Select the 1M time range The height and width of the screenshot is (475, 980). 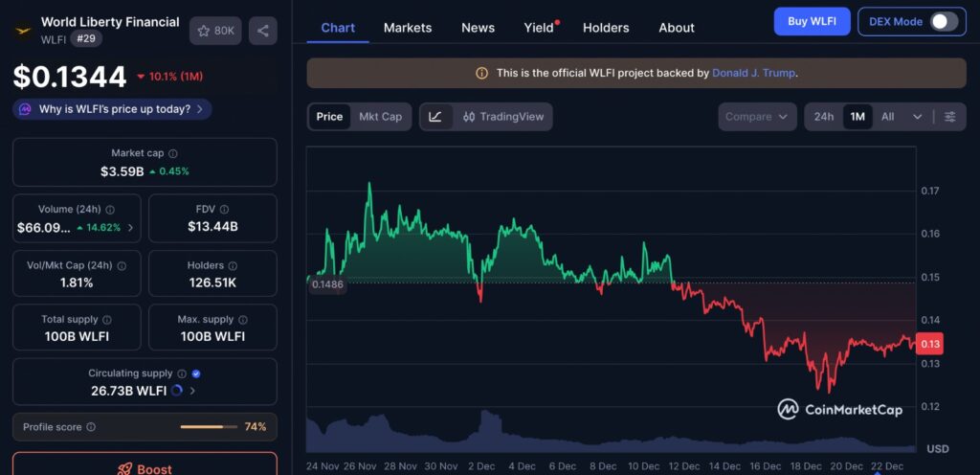pyautogui.click(x=857, y=117)
